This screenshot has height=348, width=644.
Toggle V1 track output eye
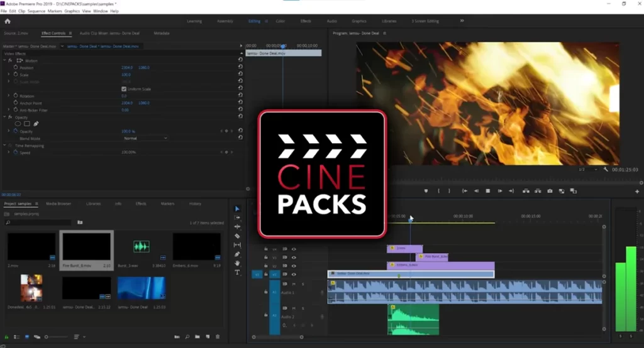tap(294, 274)
